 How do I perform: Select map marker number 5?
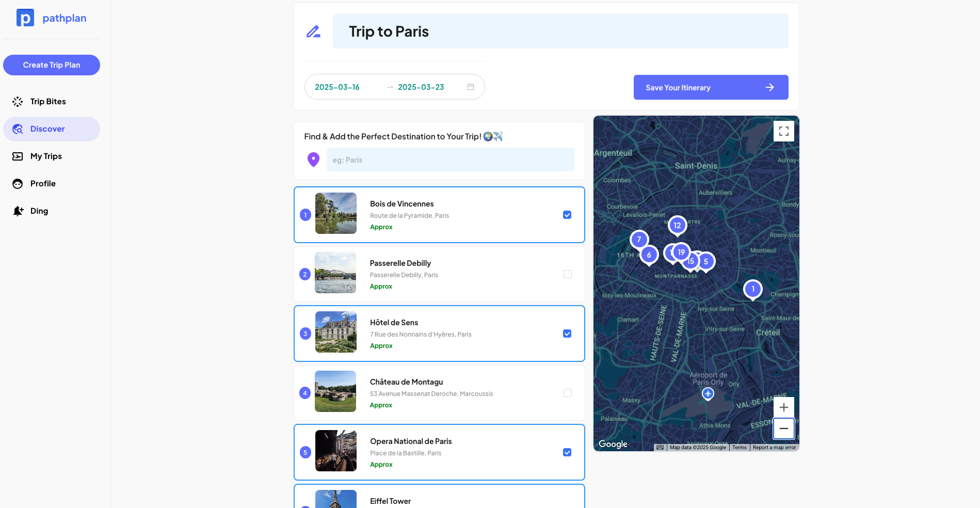coord(706,262)
